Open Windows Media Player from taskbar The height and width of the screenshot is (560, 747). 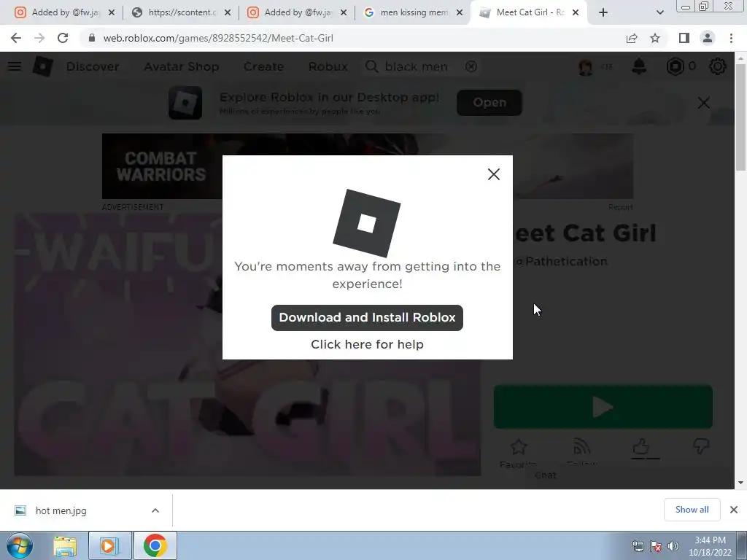(x=109, y=545)
